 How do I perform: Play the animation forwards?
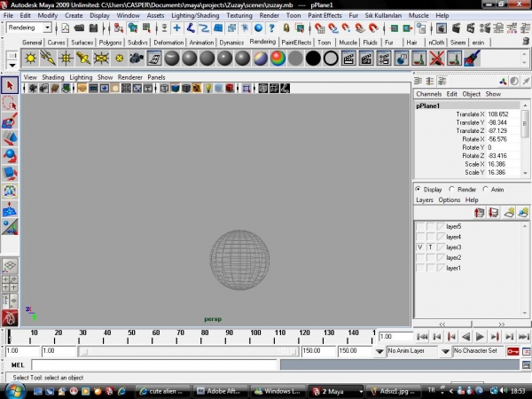pyautogui.click(x=480, y=337)
